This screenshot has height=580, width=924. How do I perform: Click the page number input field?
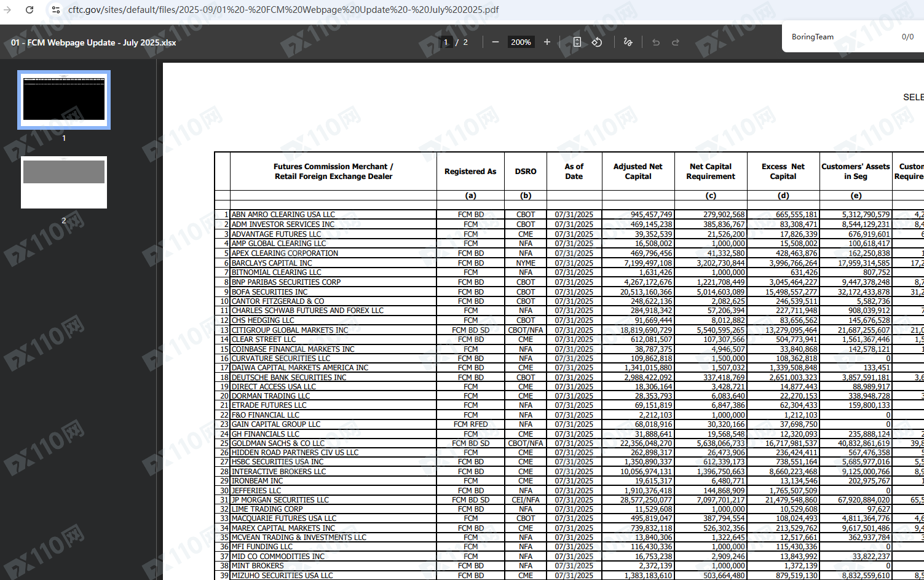tap(446, 42)
